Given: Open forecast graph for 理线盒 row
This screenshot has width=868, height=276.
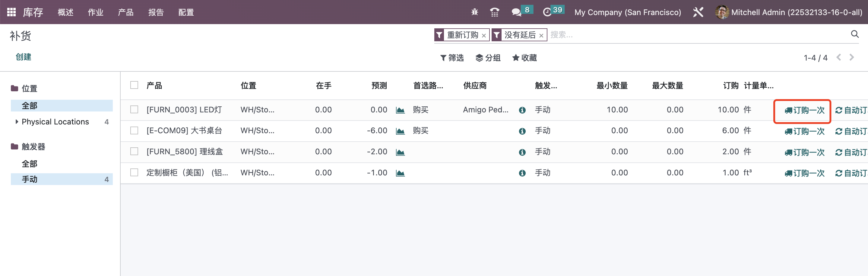Looking at the screenshot, I should [400, 152].
